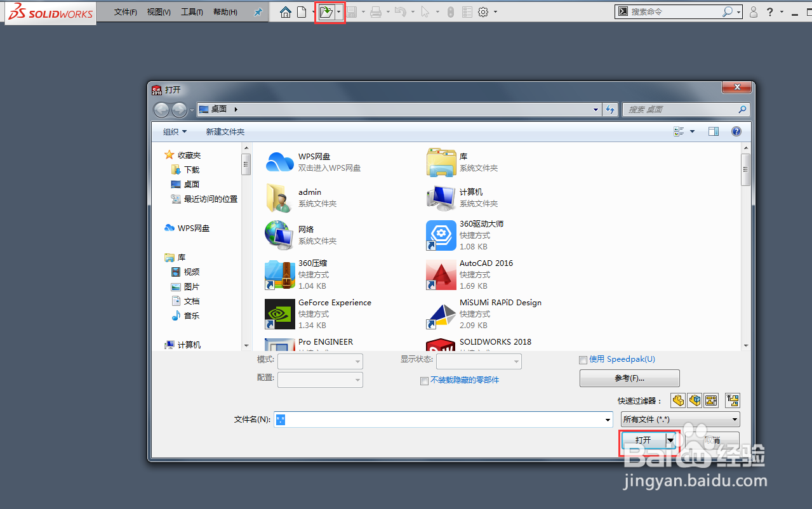Image resolution: width=812 pixels, height=509 pixels.
Task: Select 收藏夹 in the navigation pane
Action: [183, 155]
